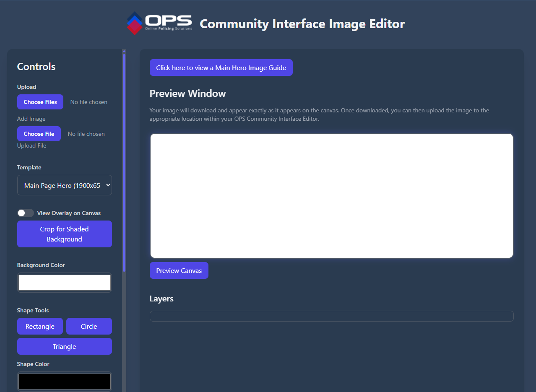536x392 pixels.
Task: Click the Community Interface Image Editor title
Action: (302, 24)
